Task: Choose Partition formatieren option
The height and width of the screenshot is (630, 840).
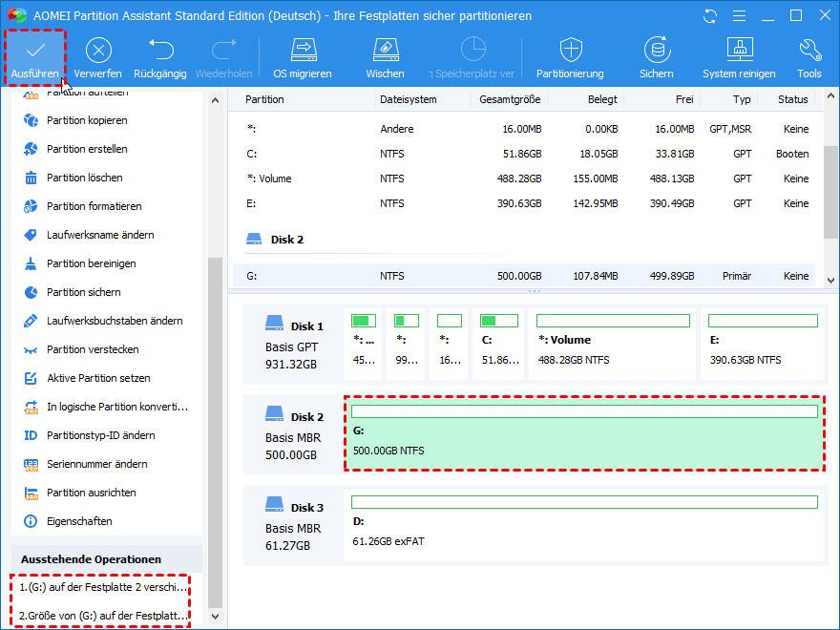Action: 94,206
